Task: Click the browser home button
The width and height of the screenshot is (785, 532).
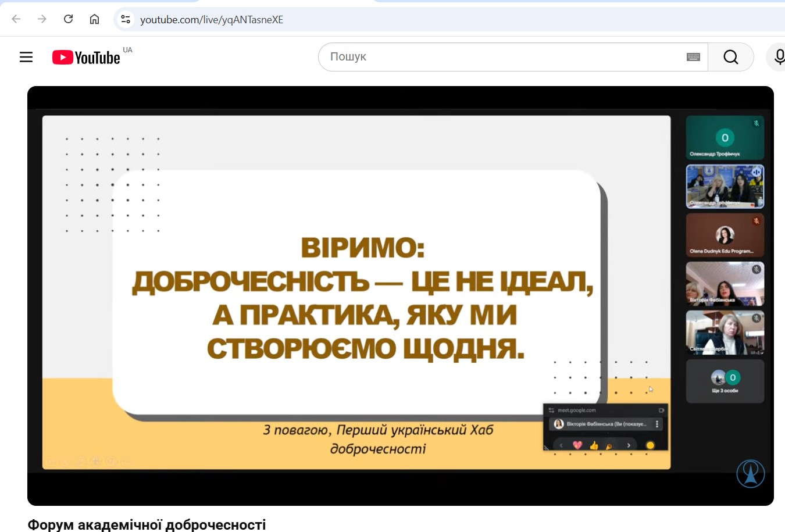Action: click(x=94, y=19)
